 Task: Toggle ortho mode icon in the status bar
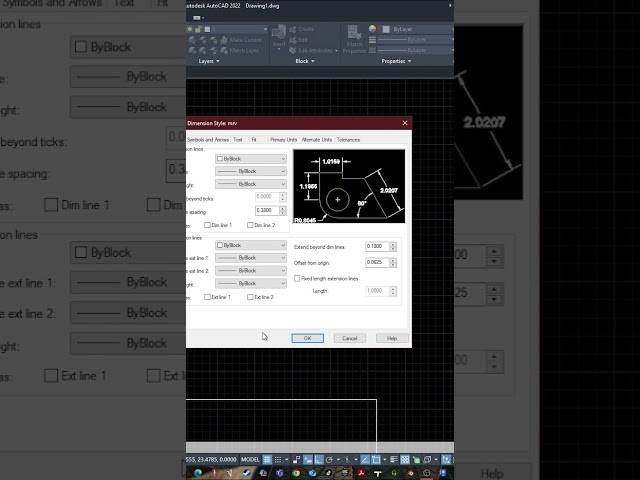point(319,460)
